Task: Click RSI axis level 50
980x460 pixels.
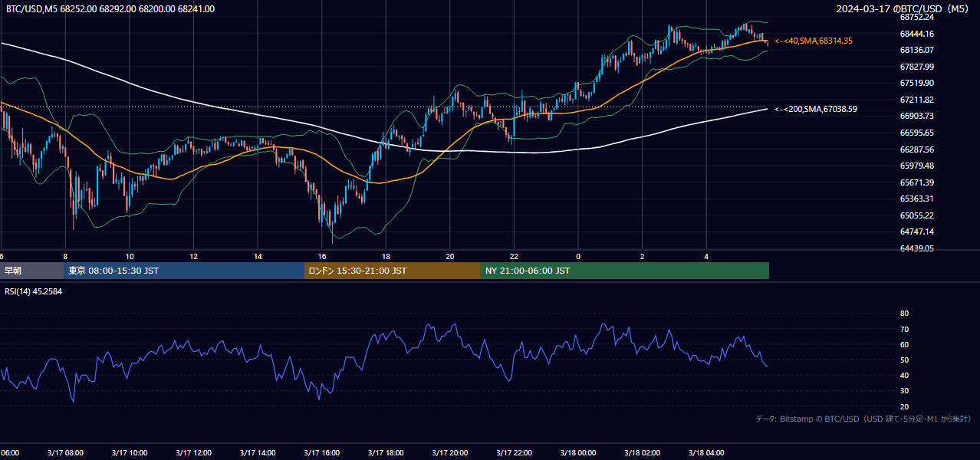Action: coord(904,360)
